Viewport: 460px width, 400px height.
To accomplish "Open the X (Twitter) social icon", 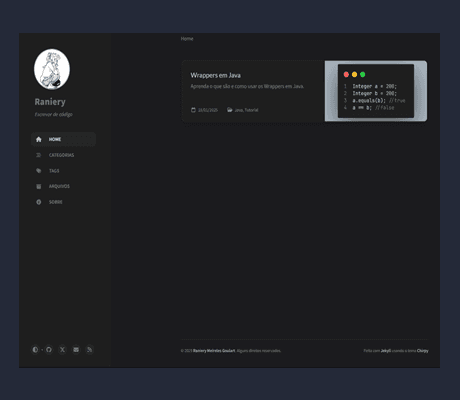I will point(62,350).
